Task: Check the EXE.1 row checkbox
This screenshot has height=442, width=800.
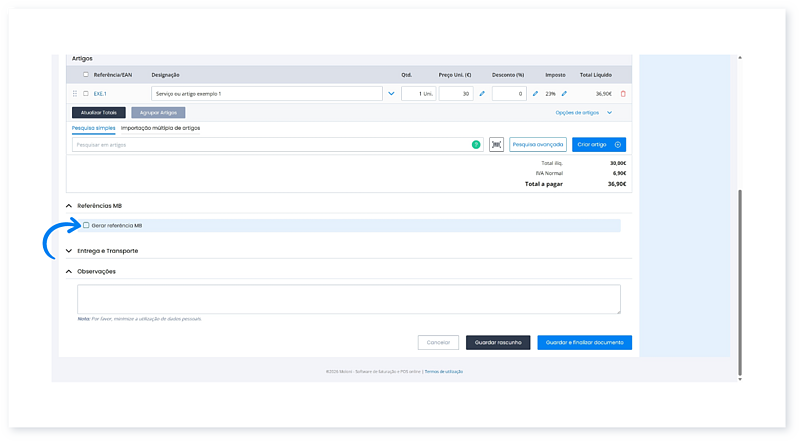Action: pos(86,94)
